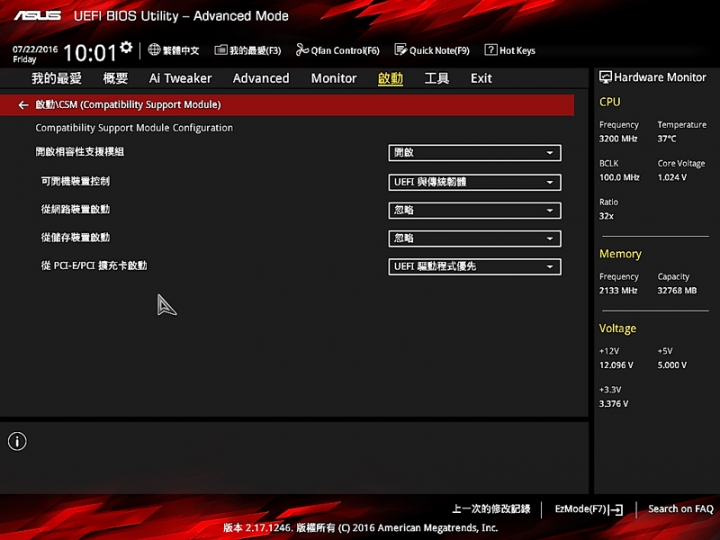The width and height of the screenshot is (720, 540).
Task: Open 開啟相容性支援模組 dropdown set to 開啟
Action: (x=474, y=153)
